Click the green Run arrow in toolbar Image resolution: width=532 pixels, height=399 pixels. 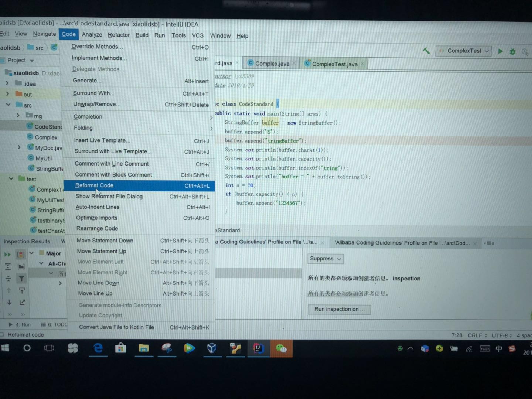pyautogui.click(x=500, y=51)
